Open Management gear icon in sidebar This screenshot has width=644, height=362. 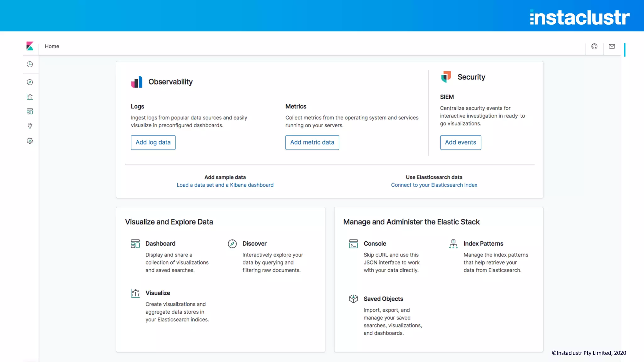point(30,141)
